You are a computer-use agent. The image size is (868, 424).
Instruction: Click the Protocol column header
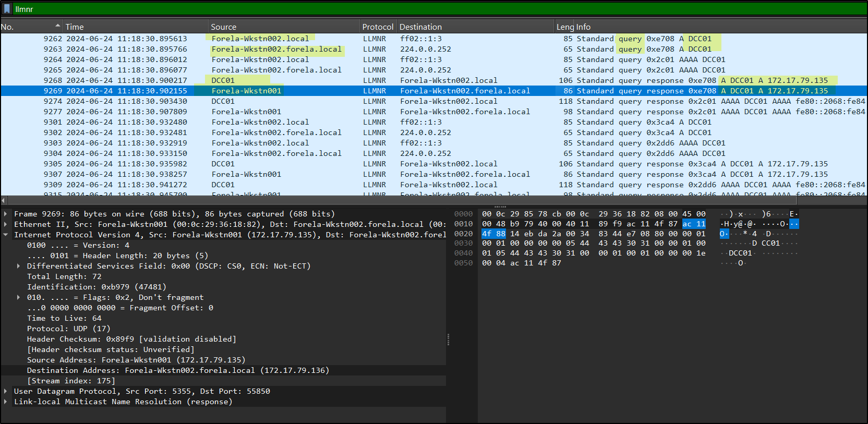(378, 27)
